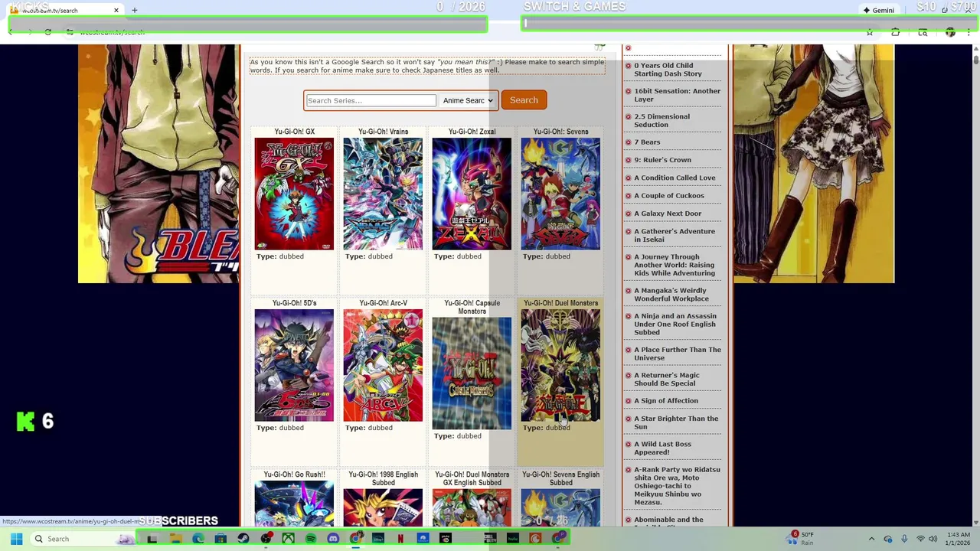The image size is (980, 551).
Task: Open 0 Years Old Child Starting Dash Story
Action: 668,70
